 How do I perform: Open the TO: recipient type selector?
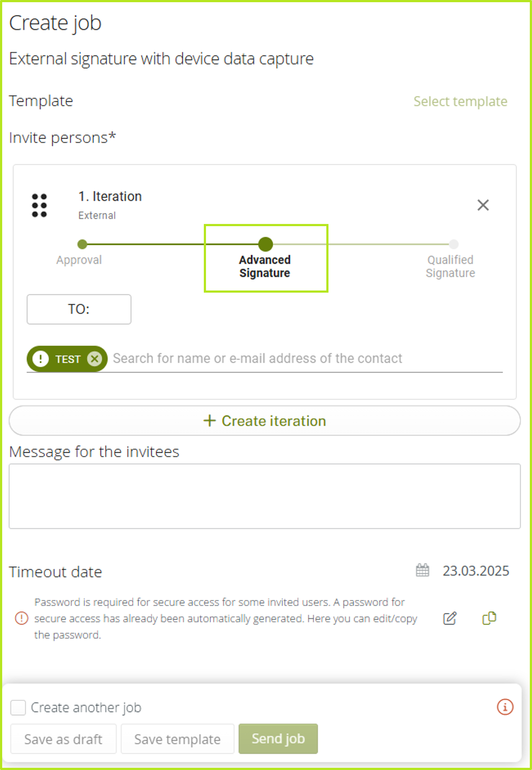[79, 309]
